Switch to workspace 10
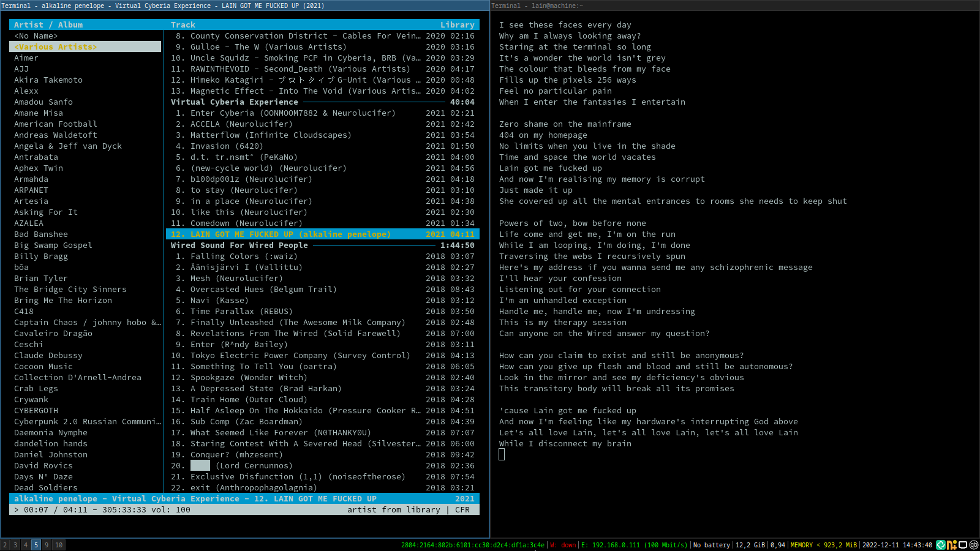This screenshot has height=551, width=980. [x=59, y=545]
